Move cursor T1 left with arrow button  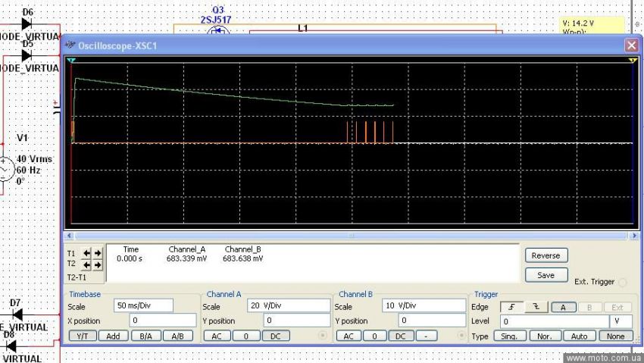[x=86, y=253]
